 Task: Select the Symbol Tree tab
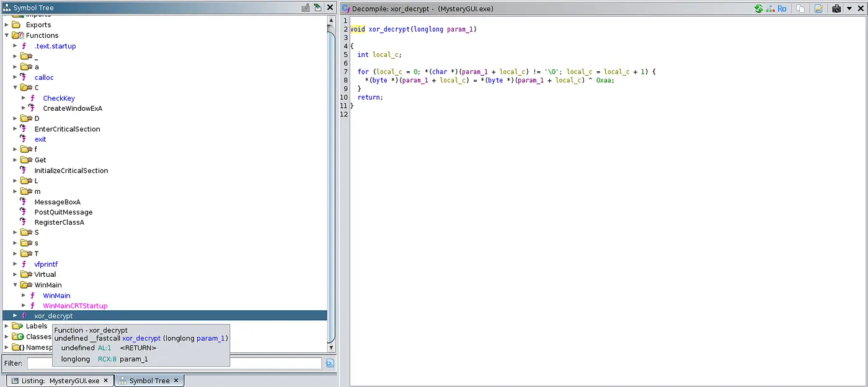(x=149, y=381)
